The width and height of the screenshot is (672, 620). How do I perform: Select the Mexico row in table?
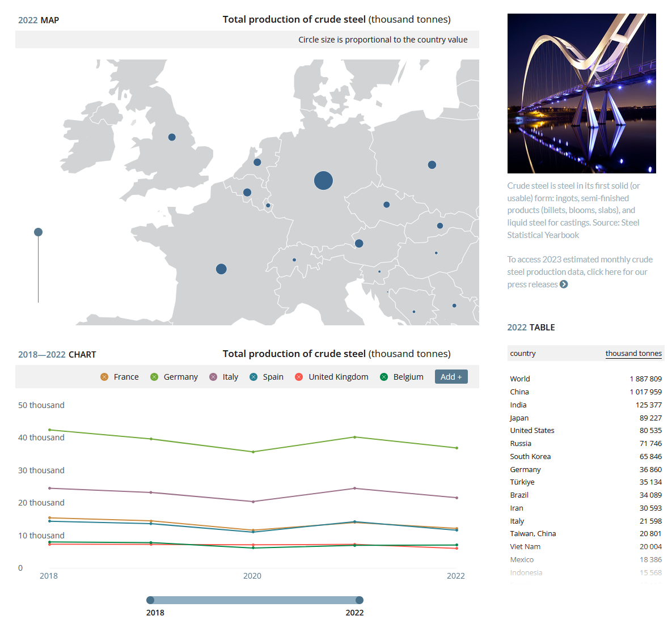point(585,559)
